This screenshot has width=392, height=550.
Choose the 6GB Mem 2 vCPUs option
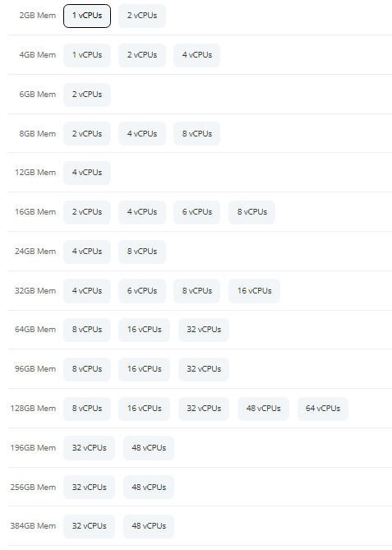tap(87, 95)
